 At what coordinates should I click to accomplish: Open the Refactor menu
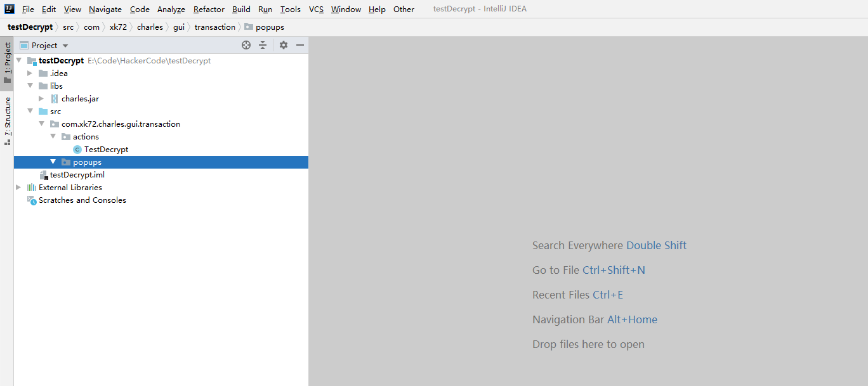[x=209, y=9]
